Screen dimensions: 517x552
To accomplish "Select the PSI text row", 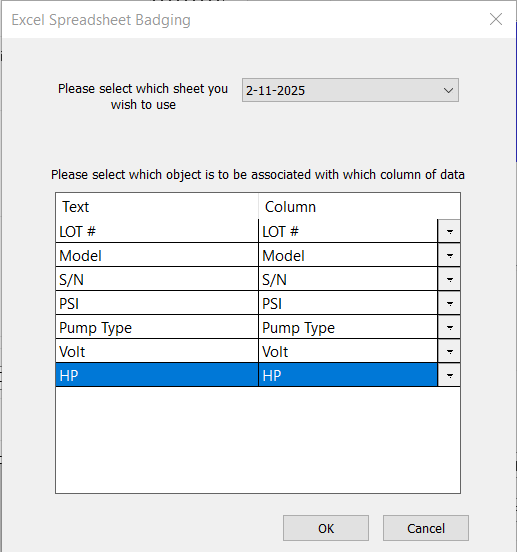I will (157, 303).
